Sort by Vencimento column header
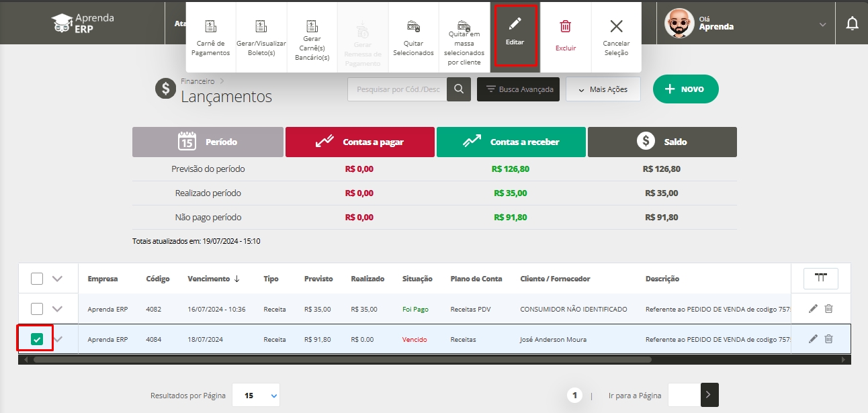868x413 pixels. pos(213,279)
